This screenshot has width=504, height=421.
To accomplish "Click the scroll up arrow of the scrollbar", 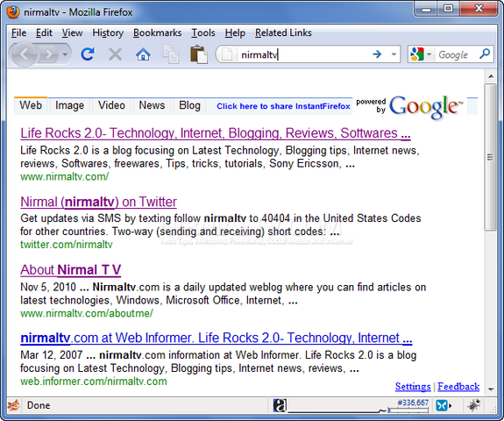I will (x=491, y=76).
